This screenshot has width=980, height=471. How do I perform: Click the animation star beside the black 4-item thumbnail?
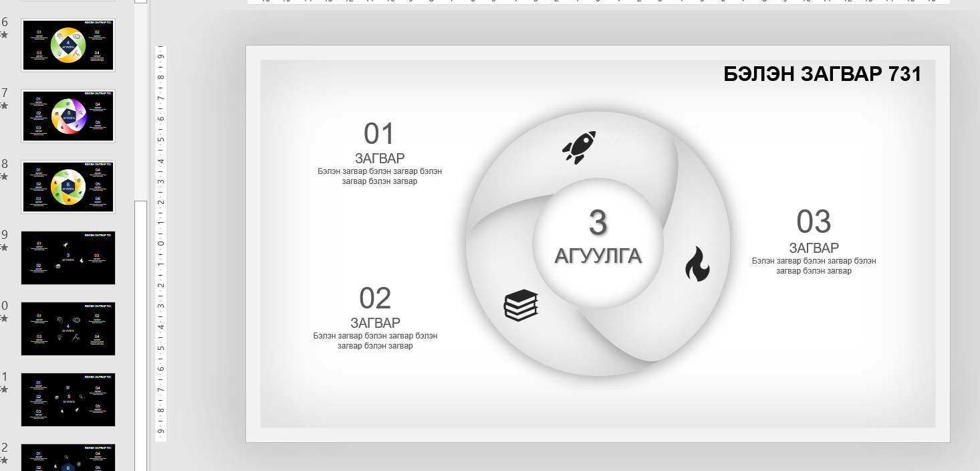click(4, 318)
